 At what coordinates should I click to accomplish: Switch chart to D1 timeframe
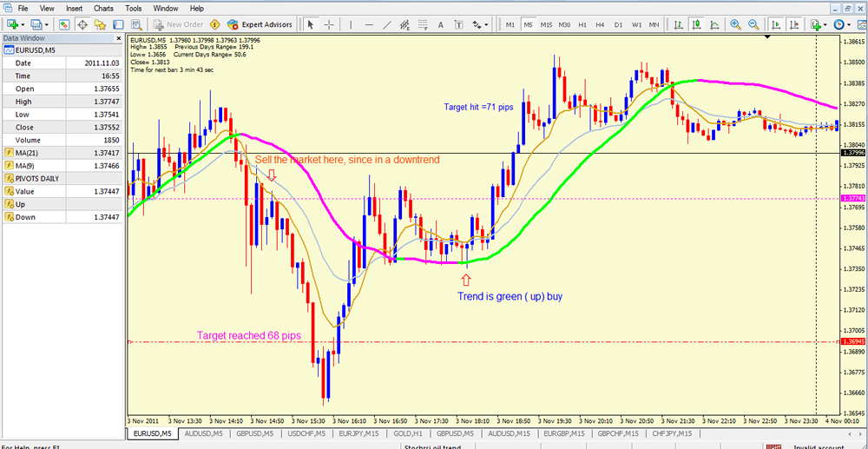618,24
